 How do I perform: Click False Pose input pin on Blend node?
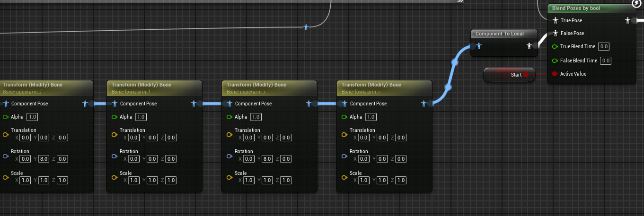(556, 34)
